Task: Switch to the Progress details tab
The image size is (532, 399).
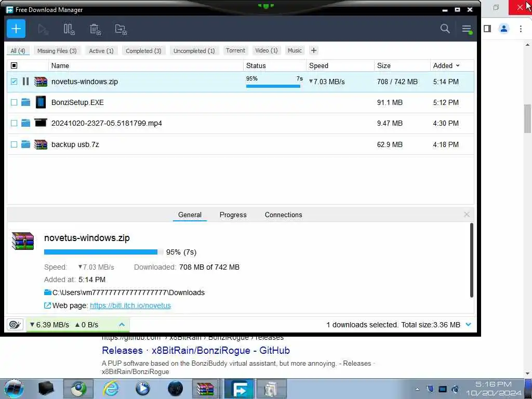Action: (x=233, y=215)
